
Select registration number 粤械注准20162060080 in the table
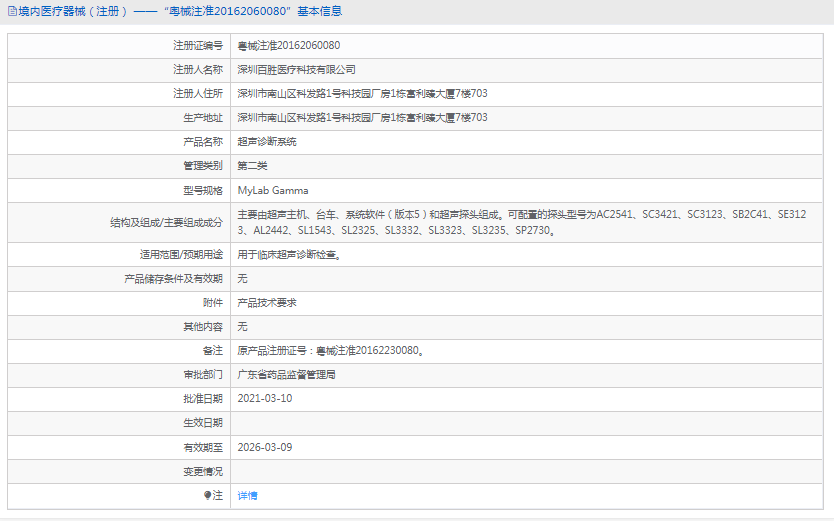289,46
